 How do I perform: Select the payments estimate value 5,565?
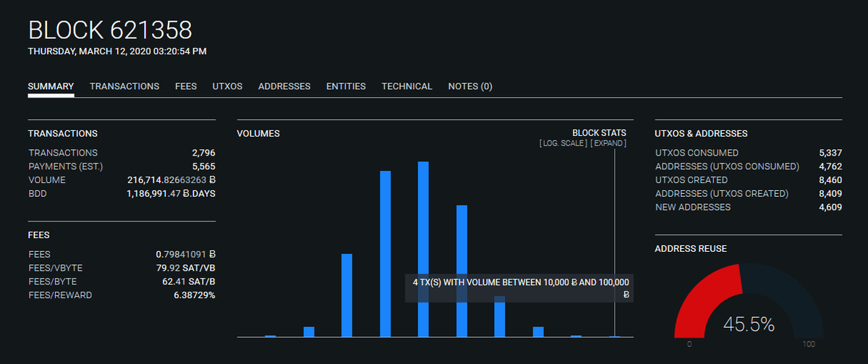click(x=203, y=166)
